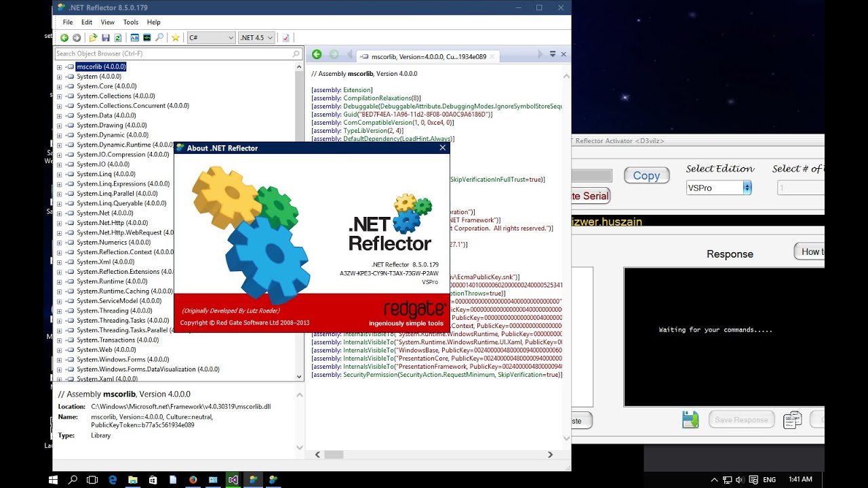Expand the System.Web (4.0.0.0) node
Screen dimensions: 868x488
pos(60,350)
